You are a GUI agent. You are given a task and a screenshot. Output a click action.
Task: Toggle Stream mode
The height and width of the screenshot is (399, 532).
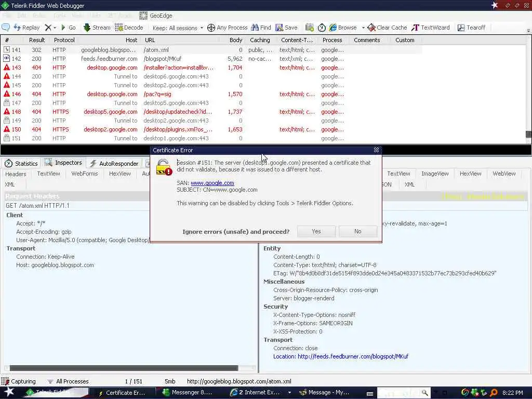97,28
